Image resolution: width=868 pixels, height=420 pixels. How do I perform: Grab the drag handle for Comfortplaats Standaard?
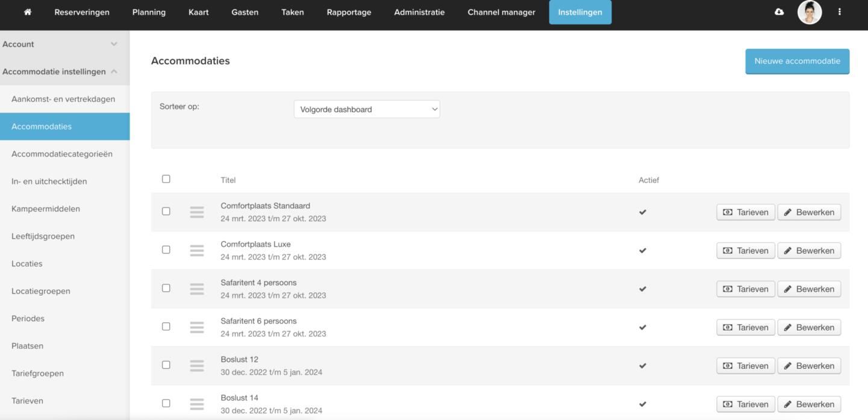(x=197, y=212)
